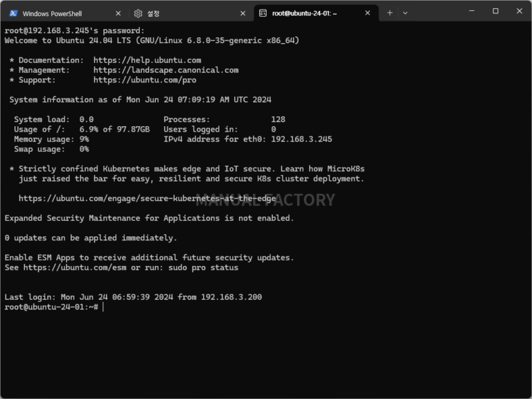
Task: Click the terminal icon on the root@ubuntu-24-01 tab
Action: [263, 13]
